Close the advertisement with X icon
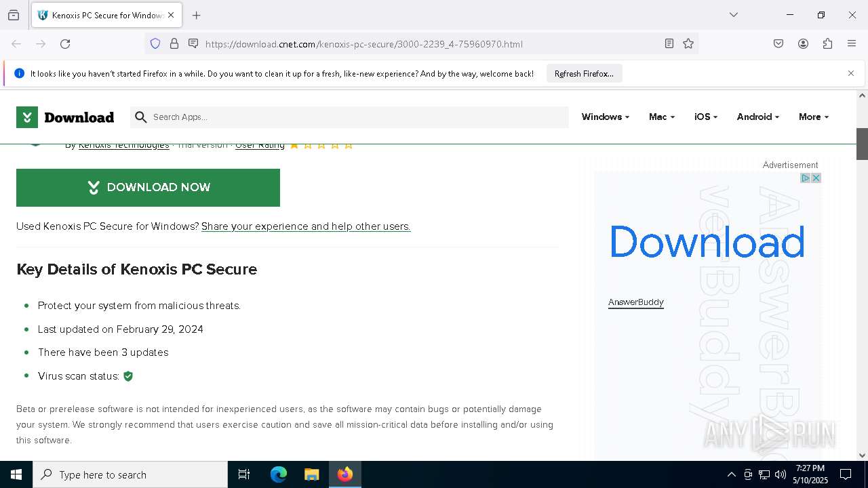This screenshot has height=488, width=868. [816, 178]
